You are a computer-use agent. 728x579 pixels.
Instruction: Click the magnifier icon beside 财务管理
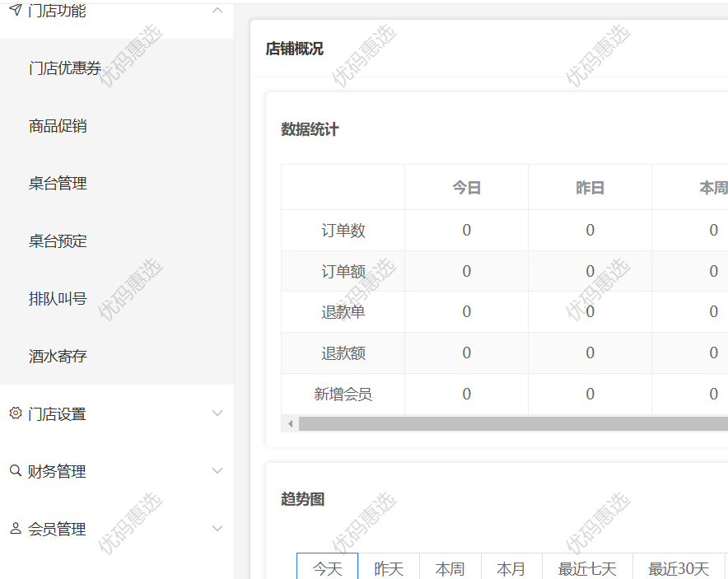pyautogui.click(x=15, y=471)
